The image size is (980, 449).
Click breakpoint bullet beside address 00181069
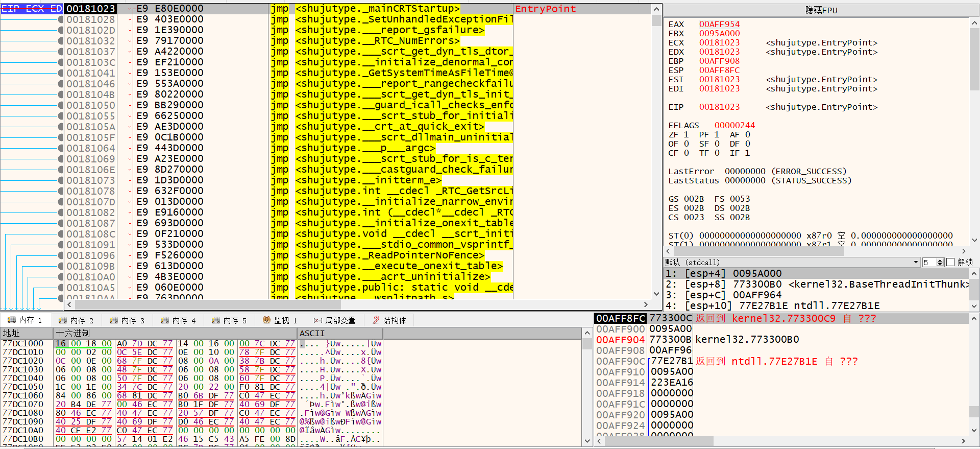click(61, 159)
